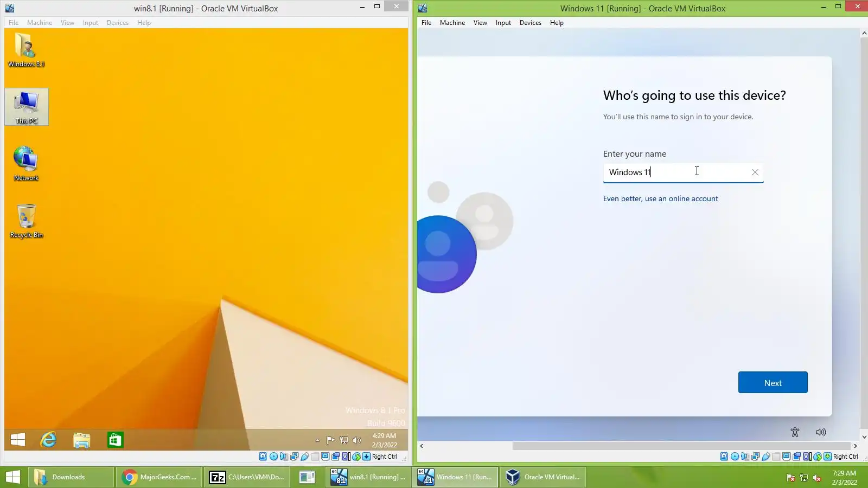Screen dimensions: 868x488
Task: Click keyboard capture indicator in win8.1 status bar
Action: tap(367, 457)
